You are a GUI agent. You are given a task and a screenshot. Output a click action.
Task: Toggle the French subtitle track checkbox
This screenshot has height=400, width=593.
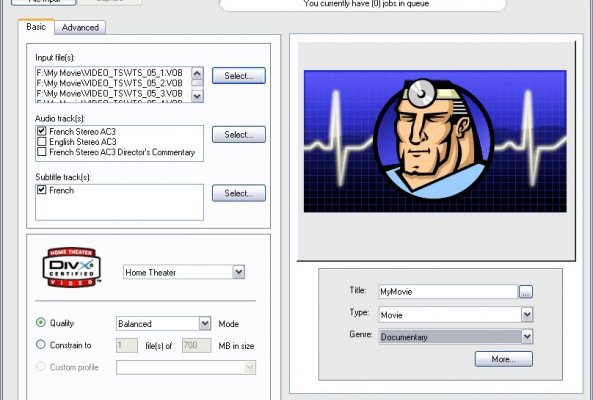click(42, 190)
